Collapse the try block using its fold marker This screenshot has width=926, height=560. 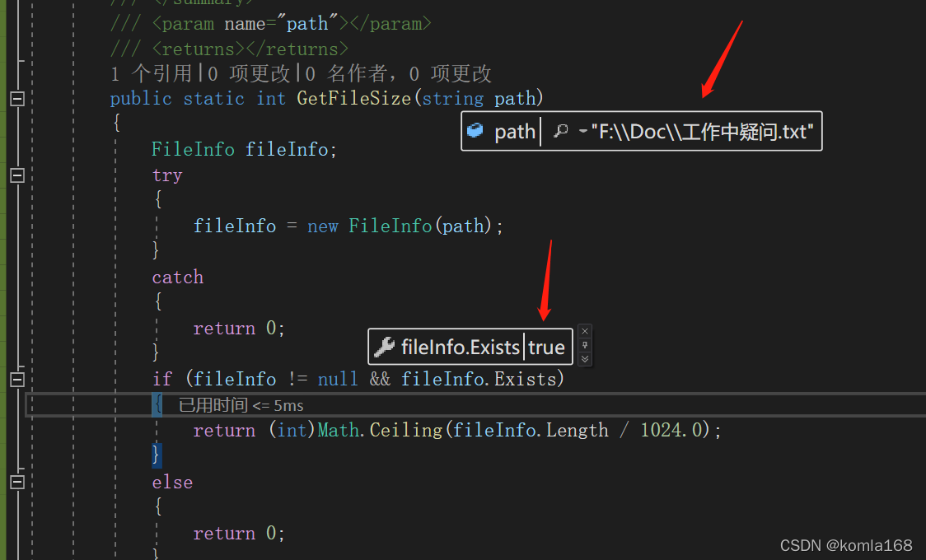17,175
